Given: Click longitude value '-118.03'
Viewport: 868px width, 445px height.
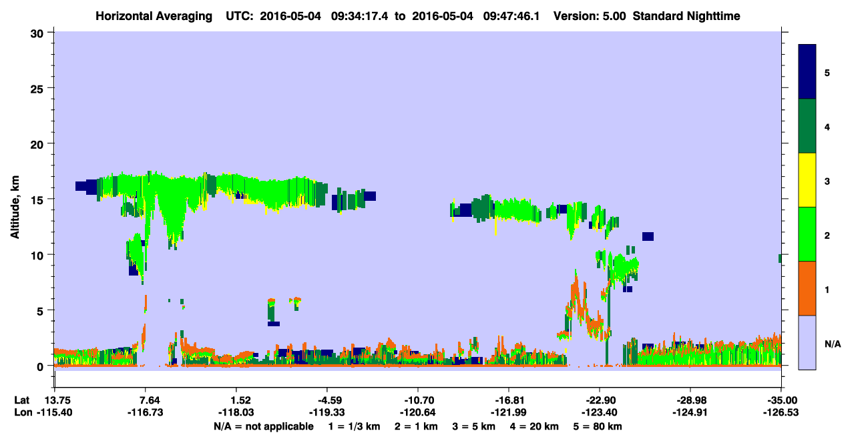Looking at the screenshot, I should (236, 412).
